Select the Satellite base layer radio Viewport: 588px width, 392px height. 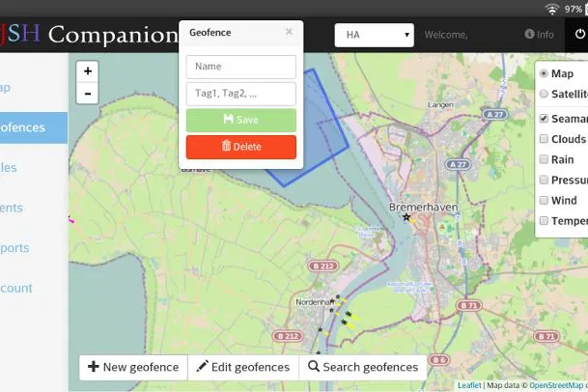click(544, 94)
